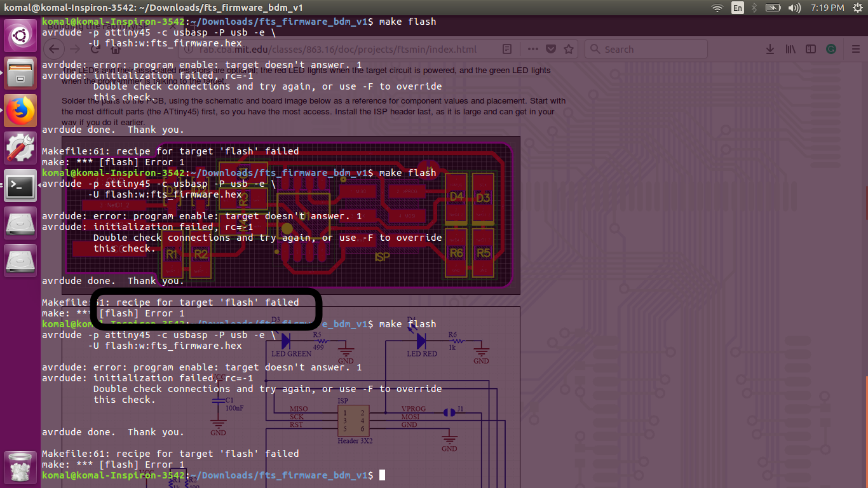Open the Ubuntu Dash search launcher

point(20,36)
